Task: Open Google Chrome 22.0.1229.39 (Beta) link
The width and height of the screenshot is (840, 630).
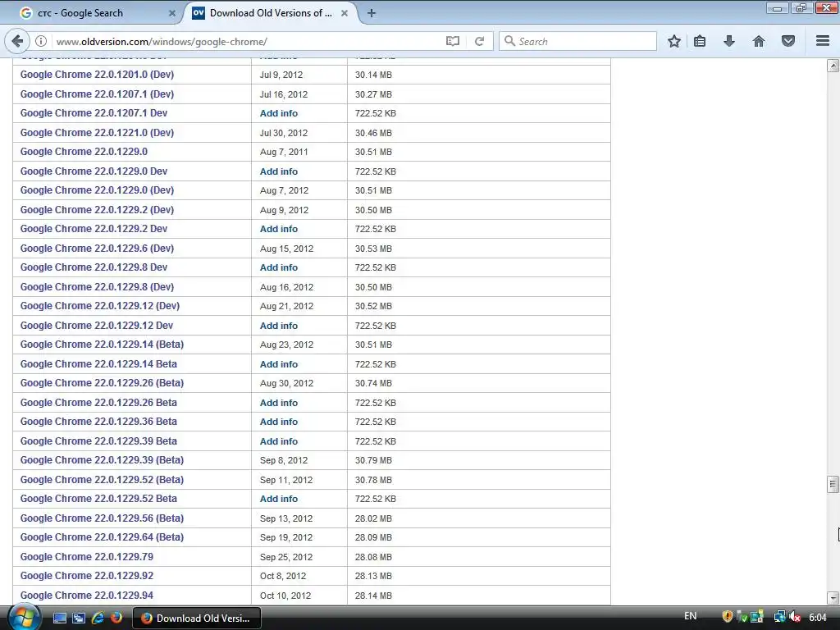Action: coord(102,460)
